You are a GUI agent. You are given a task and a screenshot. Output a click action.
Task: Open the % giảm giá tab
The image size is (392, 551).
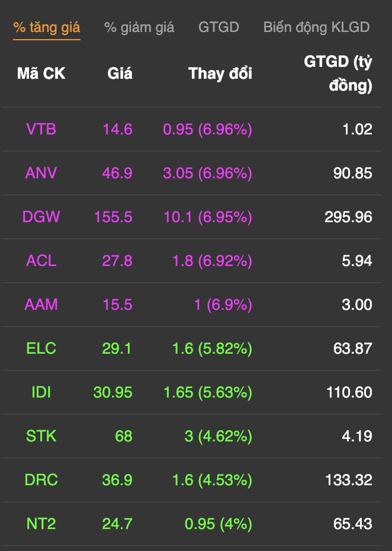[139, 27]
